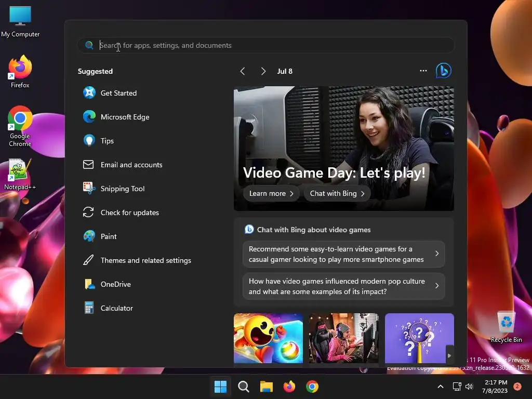Open the Paint palette icon

coord(89,236)
